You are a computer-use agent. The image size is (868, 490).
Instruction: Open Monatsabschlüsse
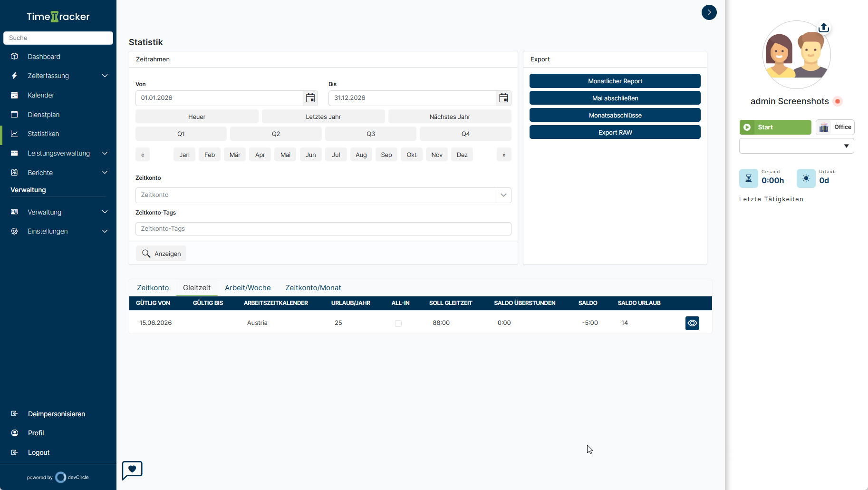click(615, 115)
